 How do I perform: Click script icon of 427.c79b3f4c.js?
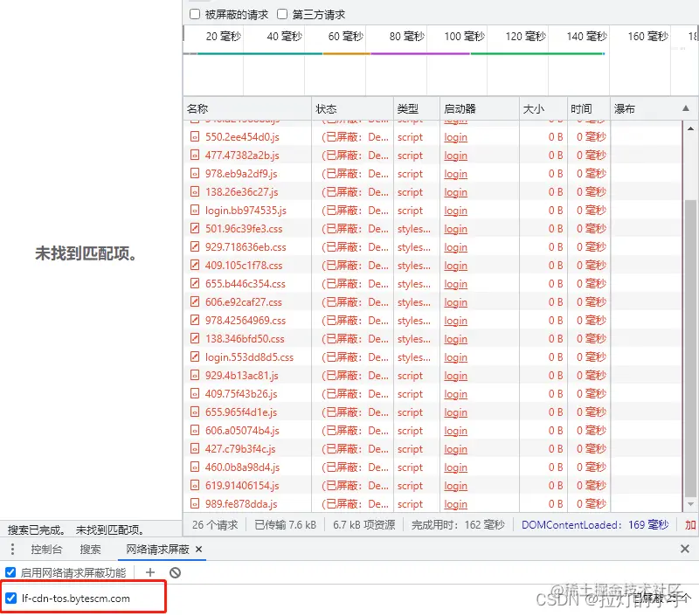click(195, 449)
